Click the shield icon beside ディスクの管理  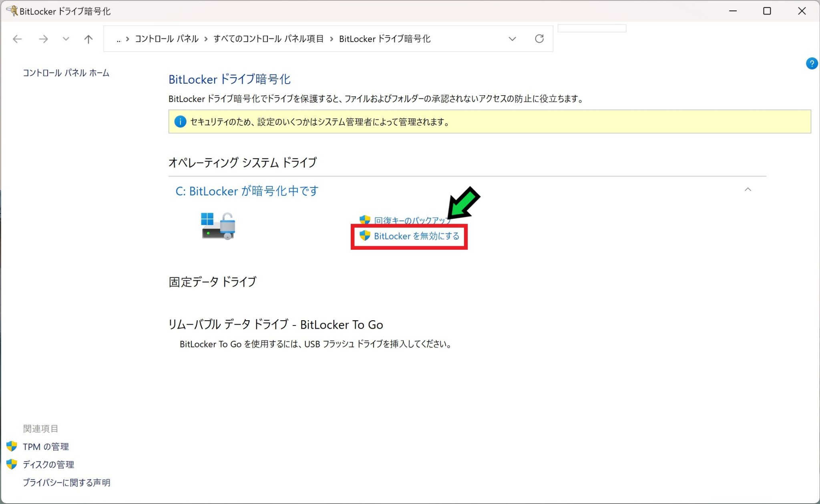pyautogui.click(x=11, y=464)
